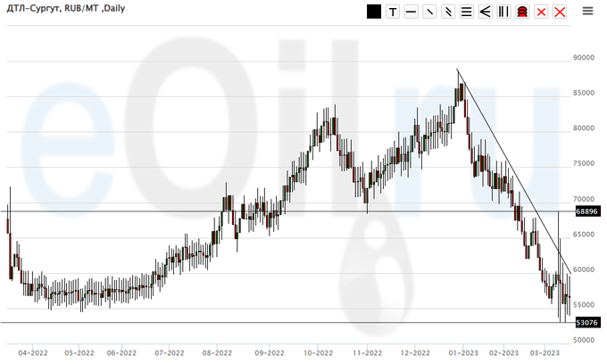Click the red arcs tool icon
Viewport: 607px width, 364px height.
coord(522,12)
